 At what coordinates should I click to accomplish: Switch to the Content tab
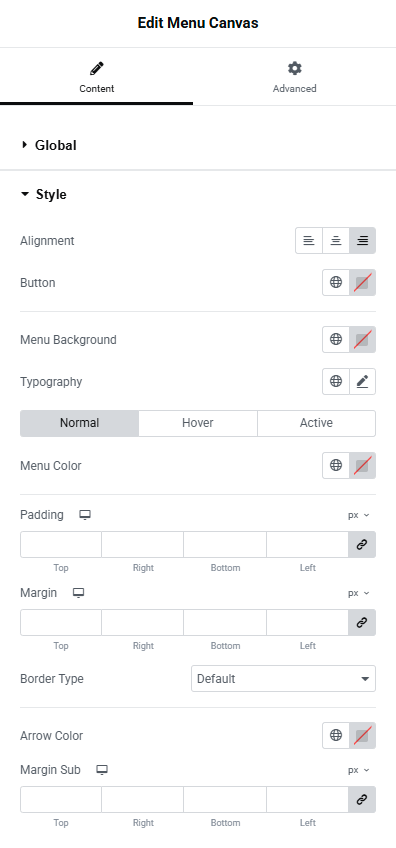96,77
